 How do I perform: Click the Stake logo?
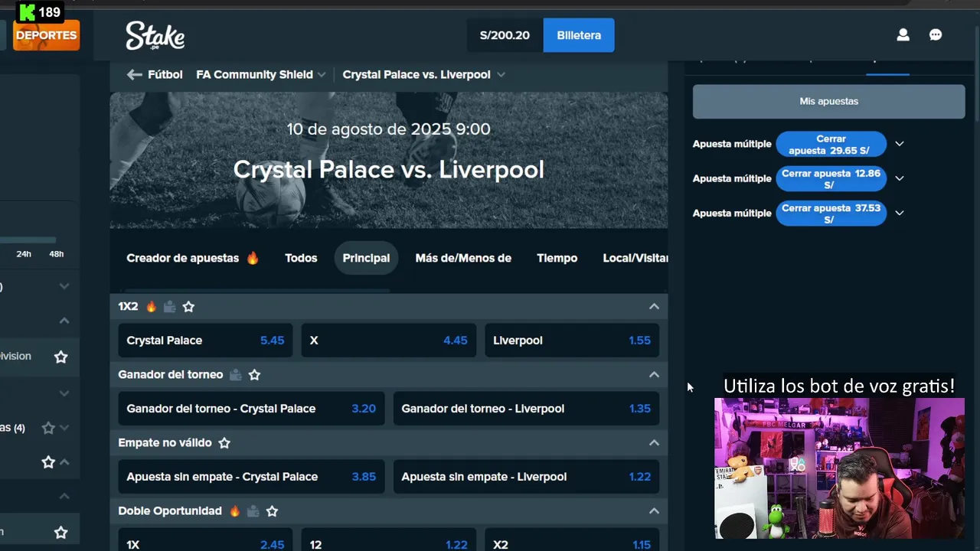[155, 35]
